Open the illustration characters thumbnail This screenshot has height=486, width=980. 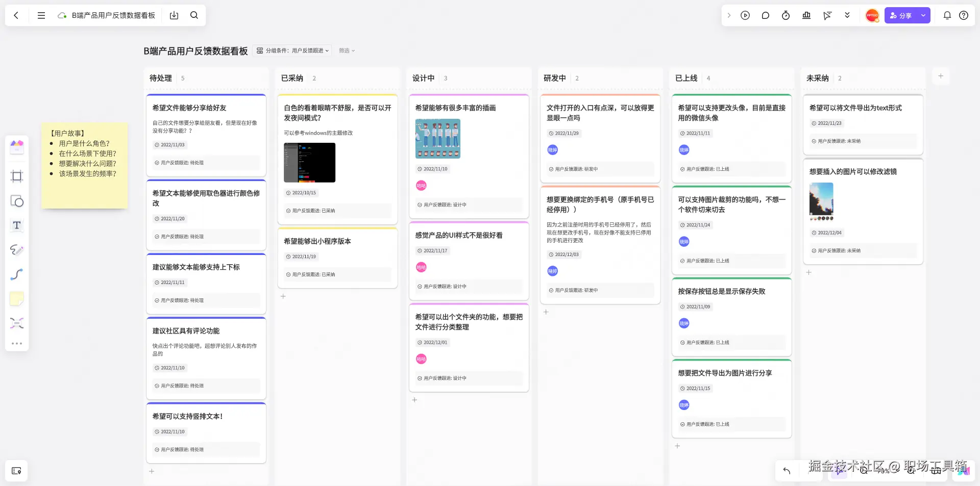point(438,139)
